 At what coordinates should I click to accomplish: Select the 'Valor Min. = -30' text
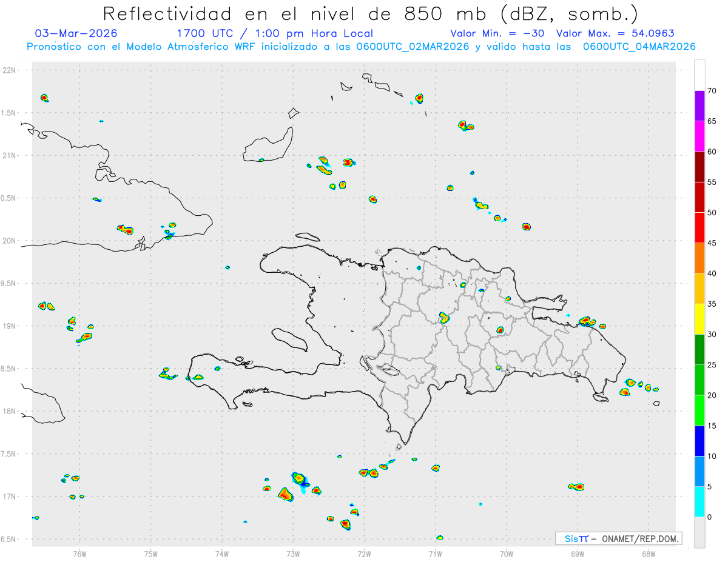click(497, 33)
